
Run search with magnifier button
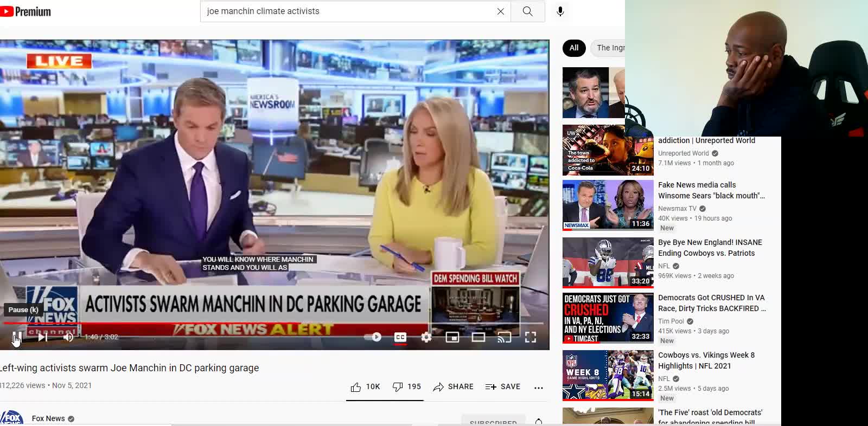pyautogui.click(x=528, y=11)
